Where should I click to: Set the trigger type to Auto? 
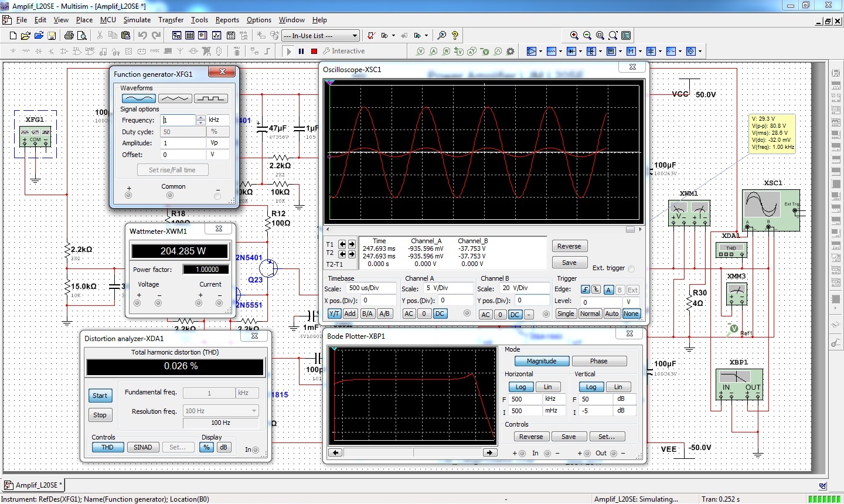pos(612,314)
